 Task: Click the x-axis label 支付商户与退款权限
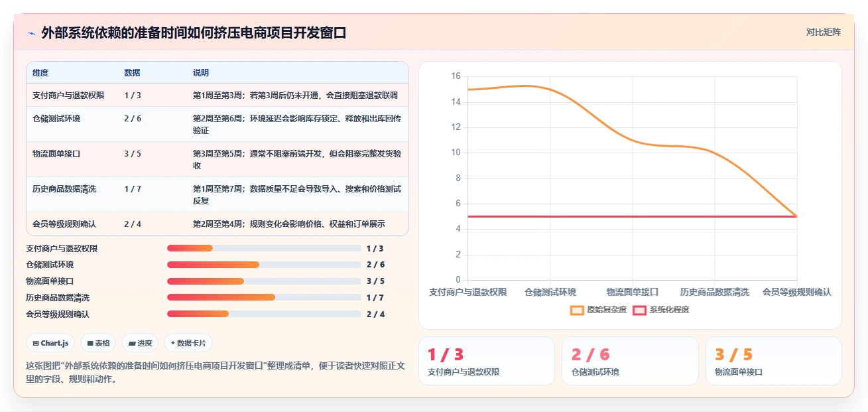pyautogui.click(x=468, y=292)
